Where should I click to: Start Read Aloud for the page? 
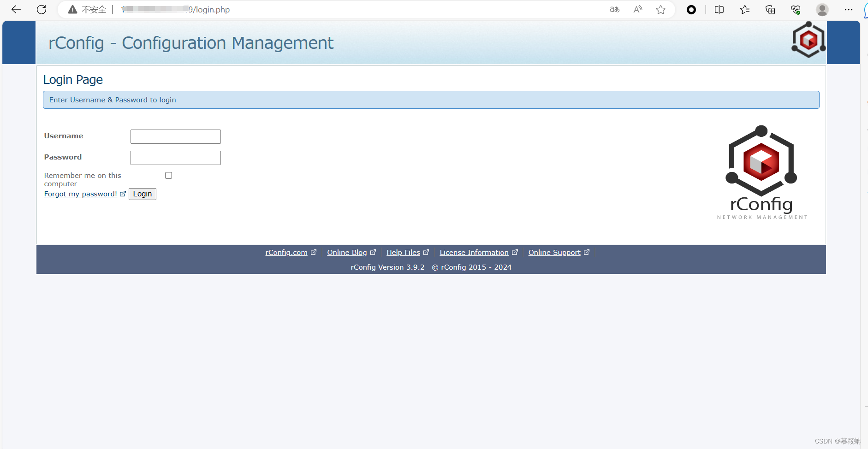[638, 9]
